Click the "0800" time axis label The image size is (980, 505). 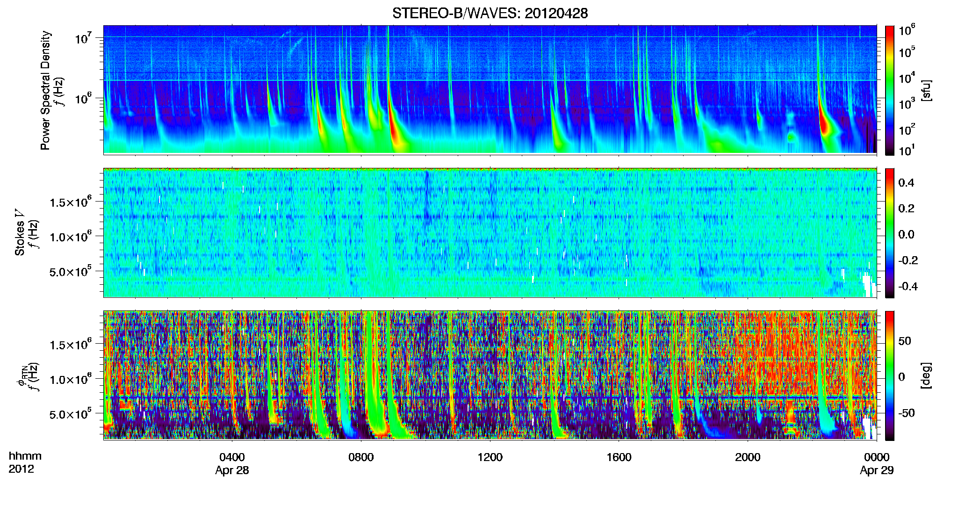coord(361,457)
